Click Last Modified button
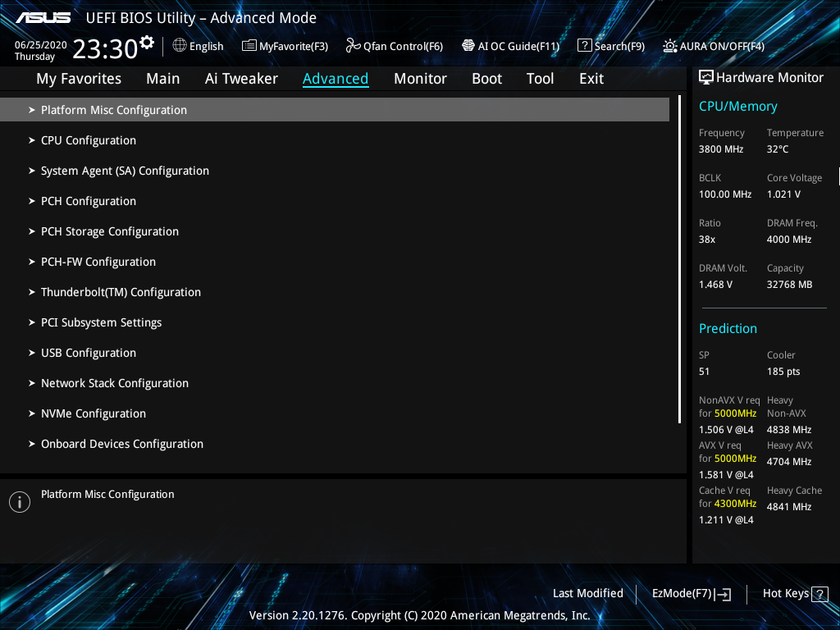840x630 pixels. tap(587, 594)
